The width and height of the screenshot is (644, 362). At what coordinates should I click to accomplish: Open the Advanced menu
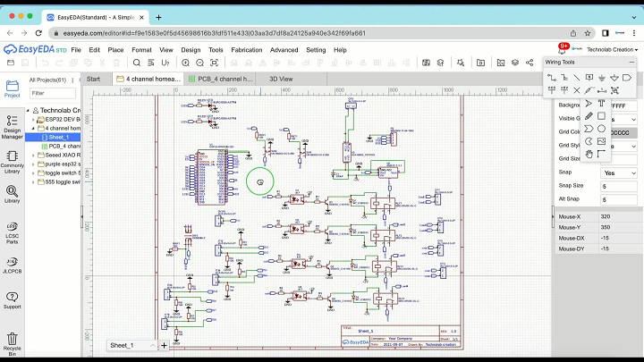pyautogui.click(x=284, y=50)
